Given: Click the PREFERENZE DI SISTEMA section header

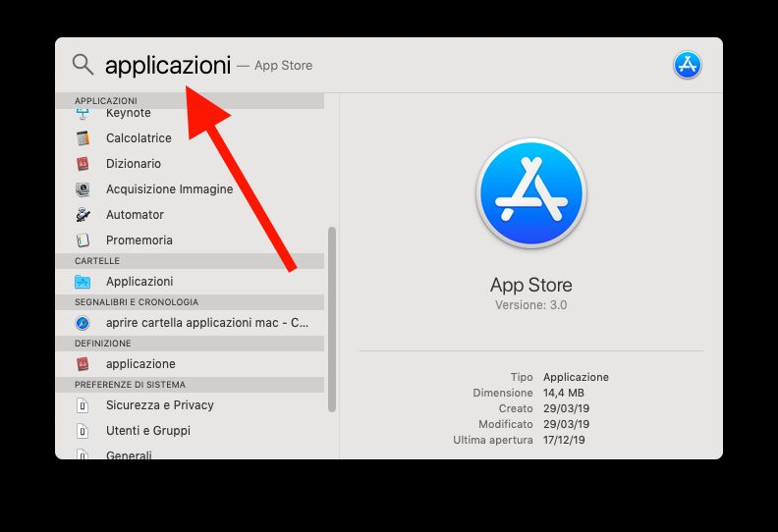Looking at the screenshot, I should pyautogui.click(x=190, y=384).
